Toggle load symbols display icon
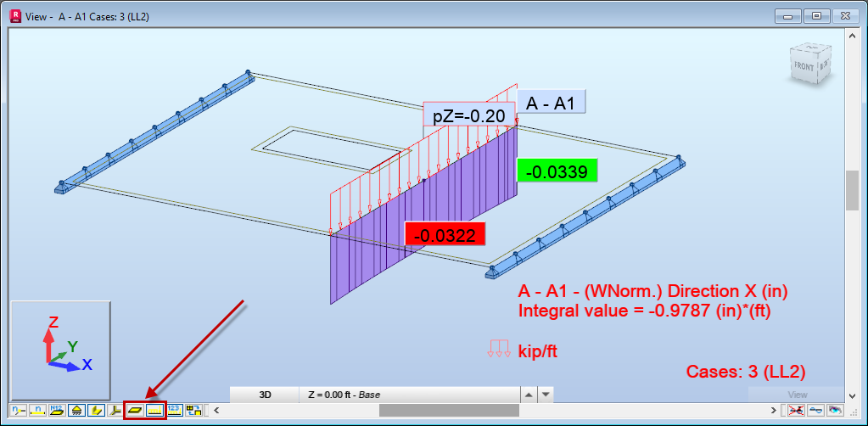 [154, 411]
